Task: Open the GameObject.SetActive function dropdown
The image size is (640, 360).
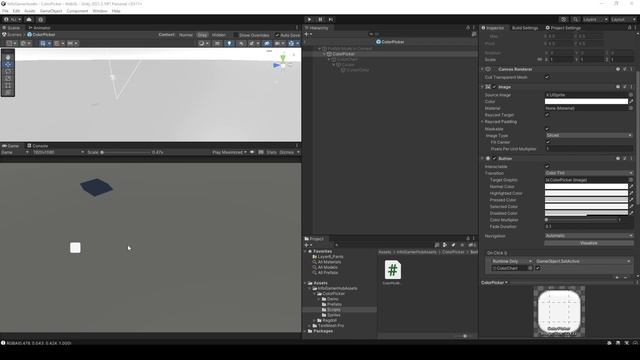Action: click(x=583, y=261)
